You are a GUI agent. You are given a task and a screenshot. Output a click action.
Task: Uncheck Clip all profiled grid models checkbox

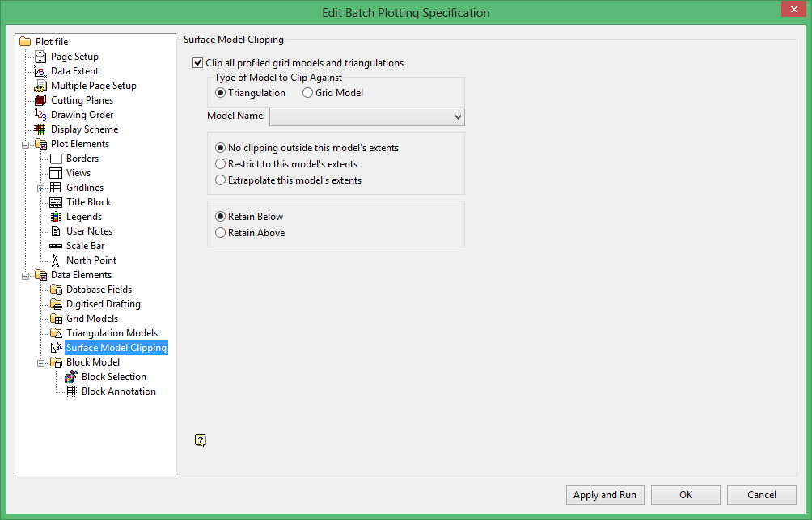[x=198, y=63]
